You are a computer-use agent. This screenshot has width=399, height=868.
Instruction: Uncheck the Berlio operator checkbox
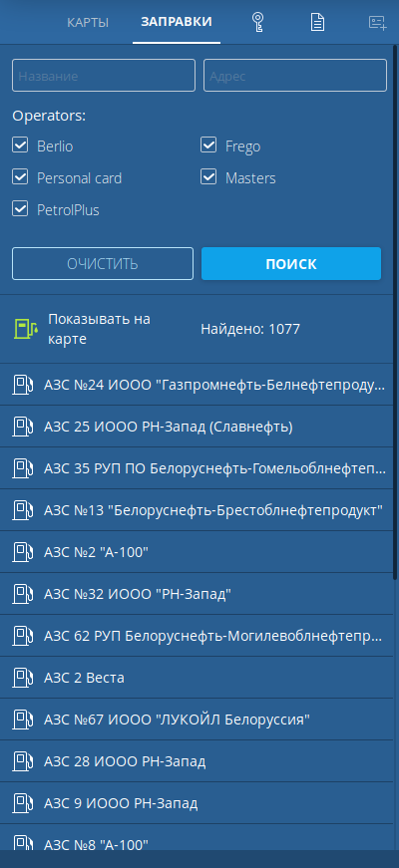coord(20,145)
